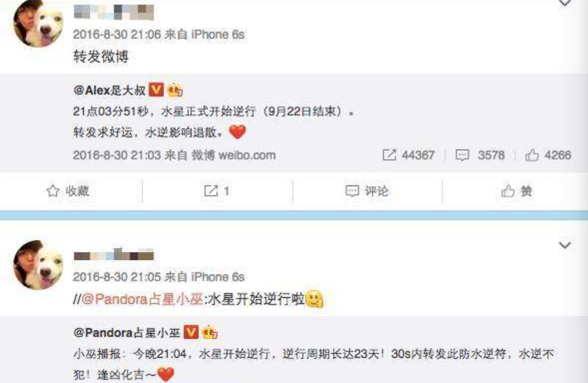The width and height of the screenshot is (588, 383).
Task: Click the thumbs-up icon showing 4266
Action: click(x=532, y=155)
